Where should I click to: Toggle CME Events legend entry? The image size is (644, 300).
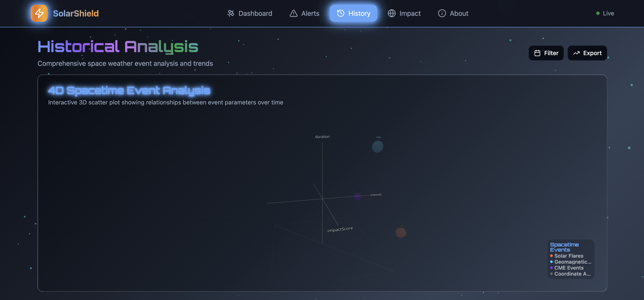coord(569,268)
